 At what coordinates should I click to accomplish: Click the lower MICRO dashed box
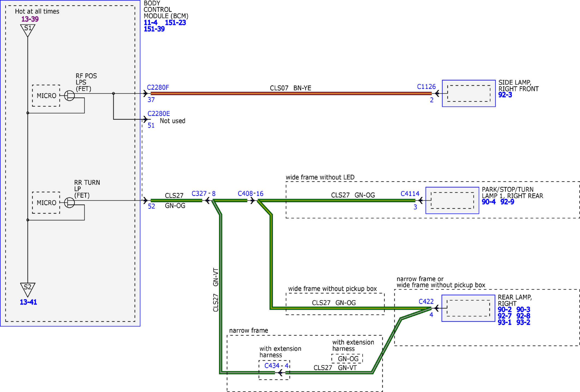point(46,203)
